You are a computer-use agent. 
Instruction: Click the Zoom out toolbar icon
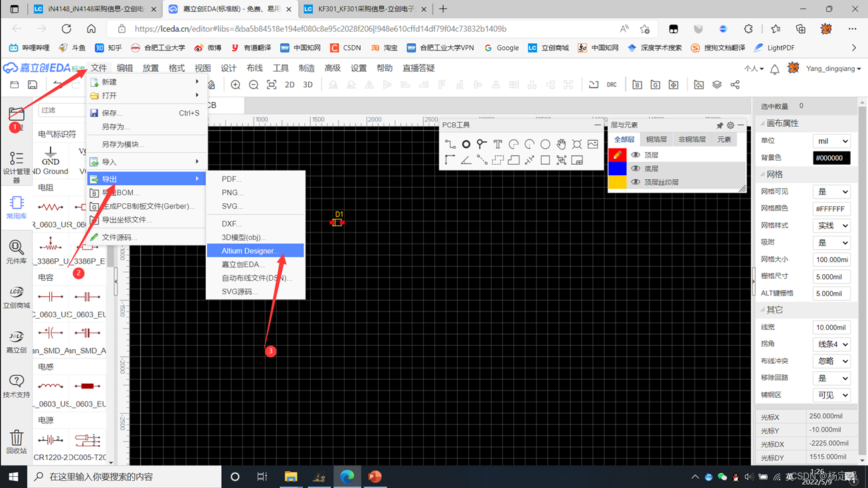[254, 85]
